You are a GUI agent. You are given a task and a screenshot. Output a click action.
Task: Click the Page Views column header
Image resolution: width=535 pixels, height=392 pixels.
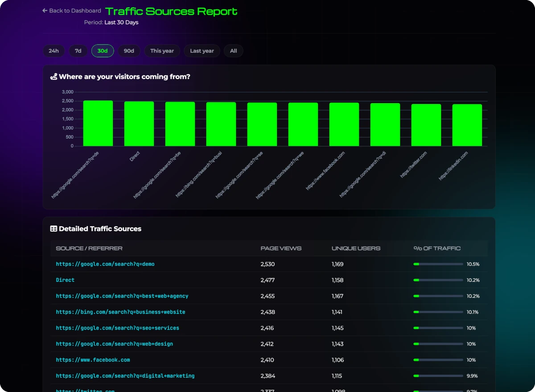(281, 248)
